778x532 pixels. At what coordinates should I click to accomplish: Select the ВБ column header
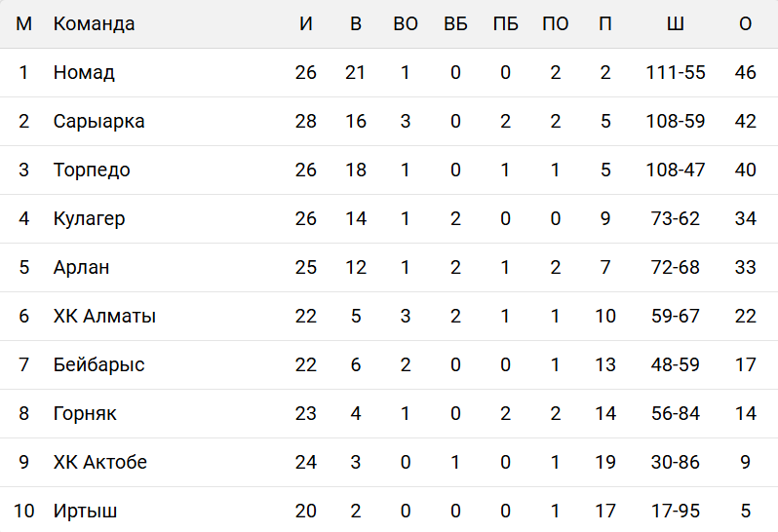pyautogui.click(x=455, y=24)
